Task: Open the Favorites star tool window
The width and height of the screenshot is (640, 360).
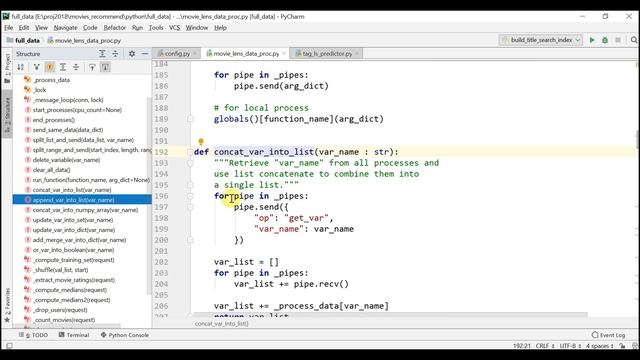Action: [7, 305]
